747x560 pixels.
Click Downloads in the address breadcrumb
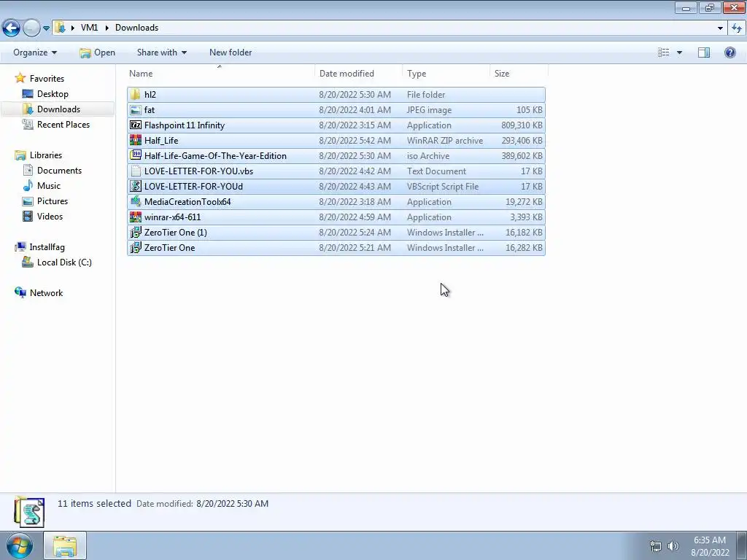click(136, 28)
